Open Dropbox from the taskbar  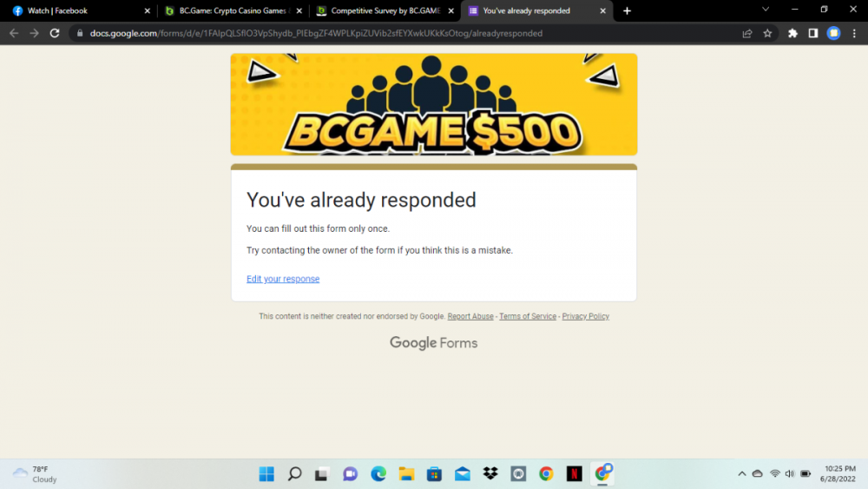(x=490, y=474)
